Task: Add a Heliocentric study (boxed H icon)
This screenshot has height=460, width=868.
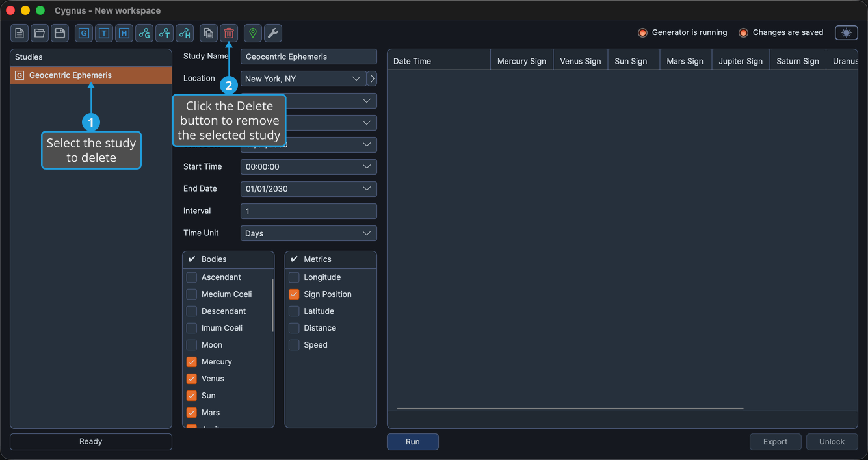Action: coord(124,33)
